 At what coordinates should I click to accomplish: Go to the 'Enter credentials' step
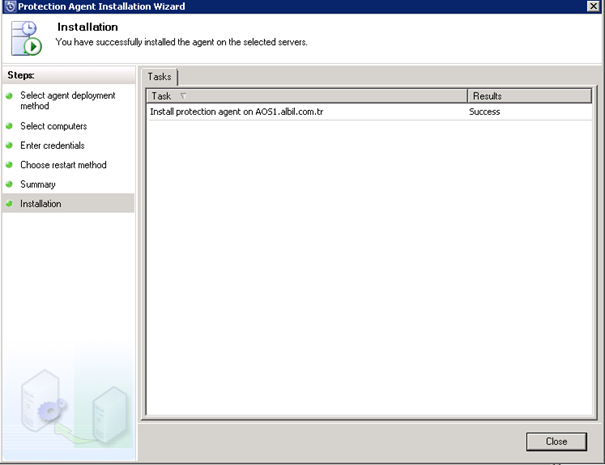click(52, 145)
